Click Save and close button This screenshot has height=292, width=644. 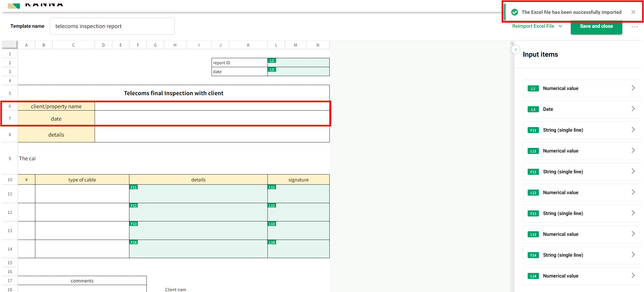[x=596, y=26]
